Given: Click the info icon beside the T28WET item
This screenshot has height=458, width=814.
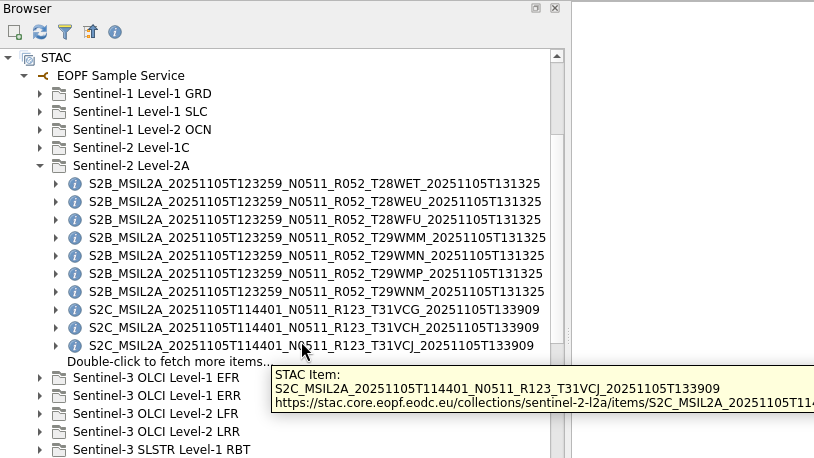Looking at the screenshot, I should [x=75, y=184].
